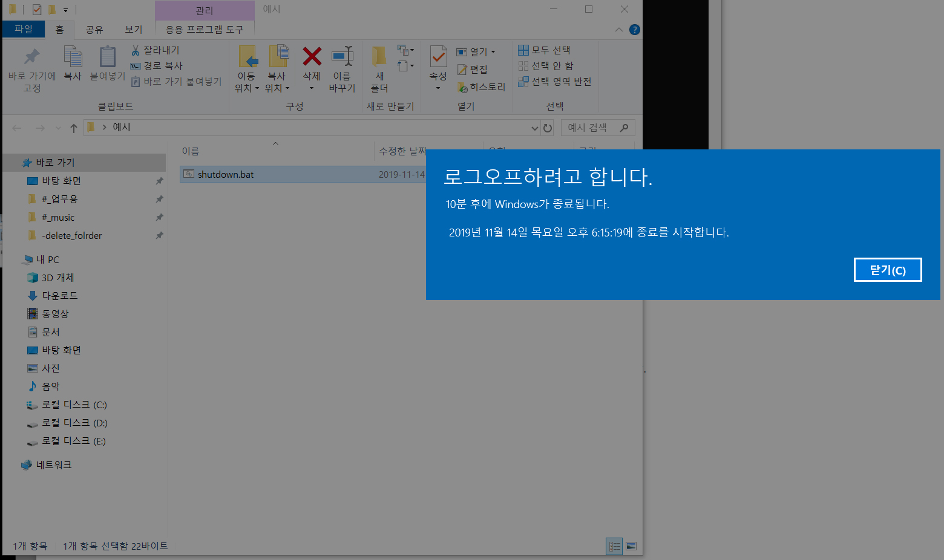
Task: Open 로컬 디스크 (D:)
Action: pos(74,422)
